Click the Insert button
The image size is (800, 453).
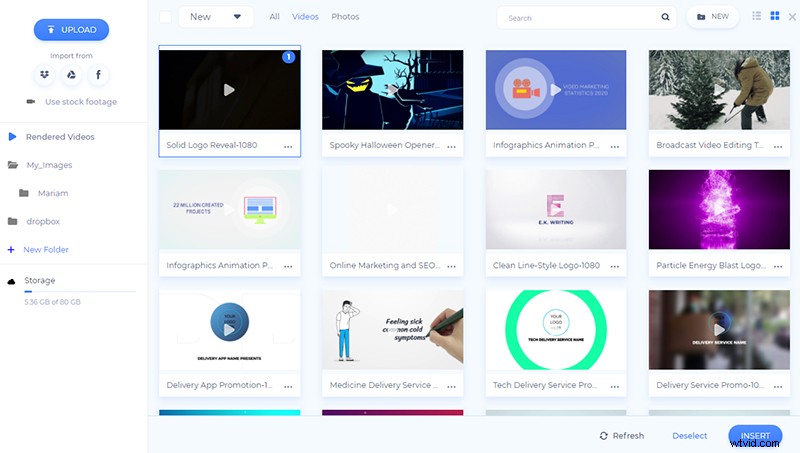755,436
